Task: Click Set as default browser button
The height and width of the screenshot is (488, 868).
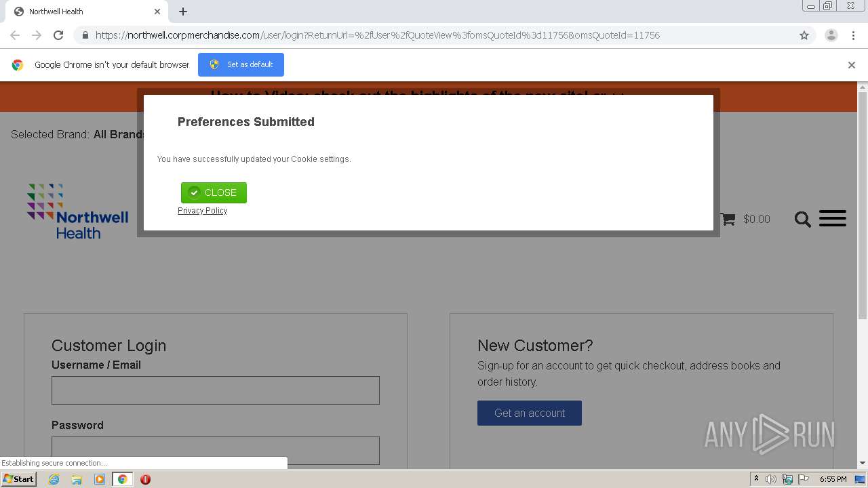Action: pos(241,64)
